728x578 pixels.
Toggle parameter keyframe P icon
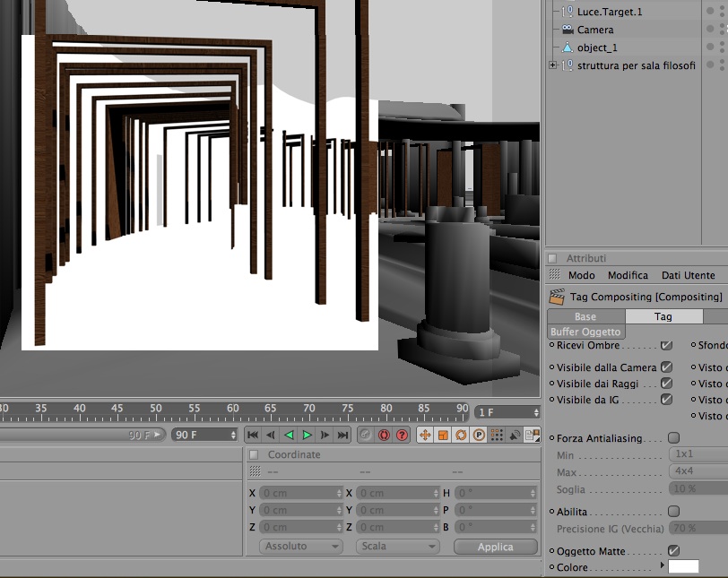479,436
